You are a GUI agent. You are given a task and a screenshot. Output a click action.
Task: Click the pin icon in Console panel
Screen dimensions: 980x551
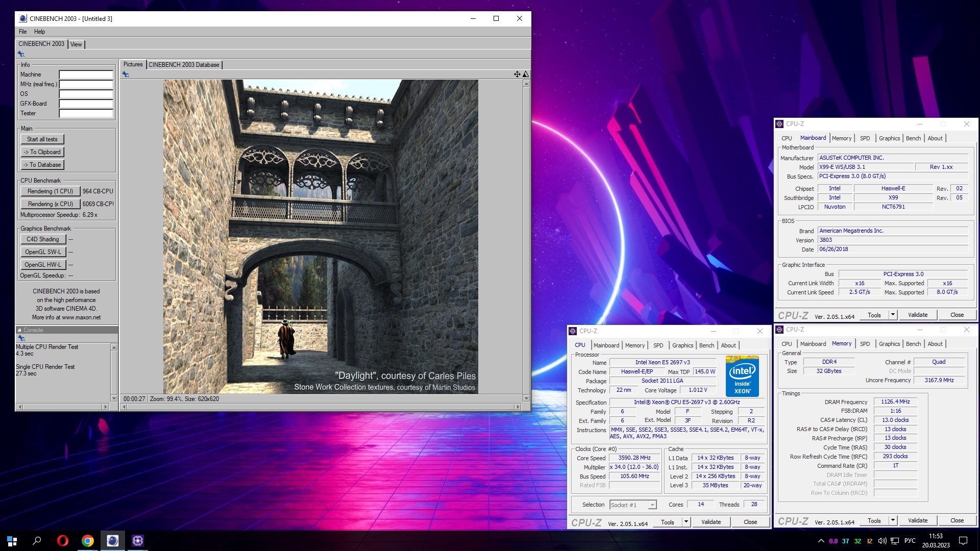point(21,338)
